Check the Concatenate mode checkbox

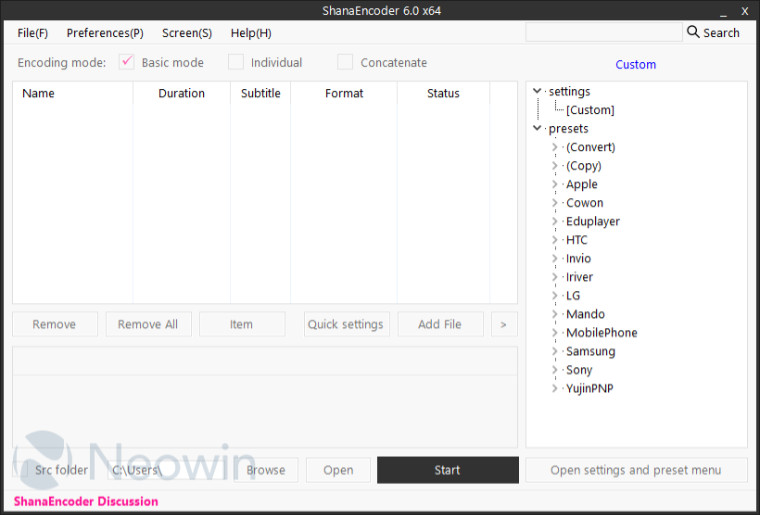345,62
